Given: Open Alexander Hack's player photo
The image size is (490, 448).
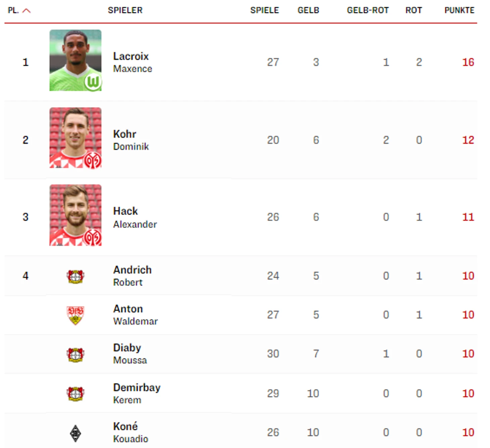Looking at the screenshot, I should 76,215.
